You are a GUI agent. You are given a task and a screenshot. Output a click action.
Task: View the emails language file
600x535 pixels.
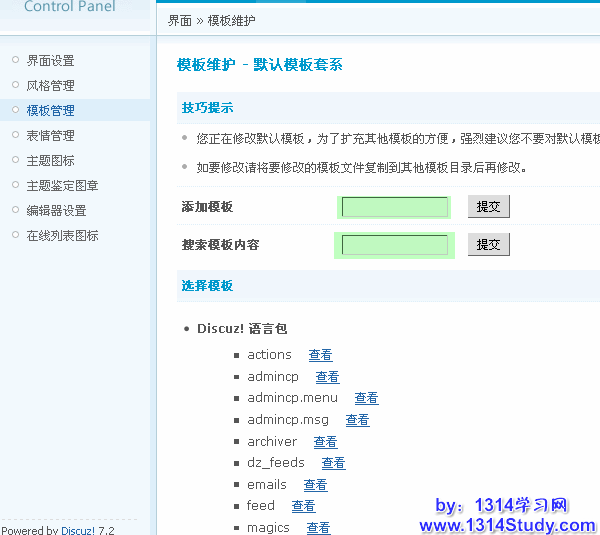[315, 485]
